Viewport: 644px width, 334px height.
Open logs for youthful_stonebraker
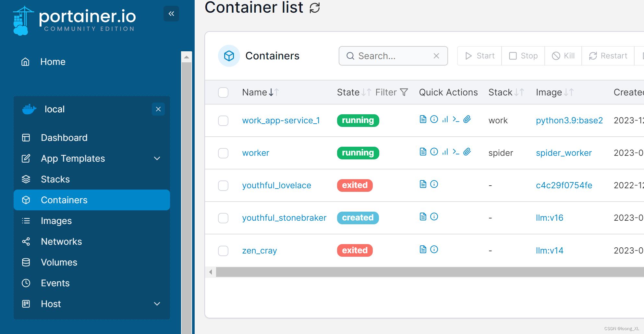click(x=423, y=217)
